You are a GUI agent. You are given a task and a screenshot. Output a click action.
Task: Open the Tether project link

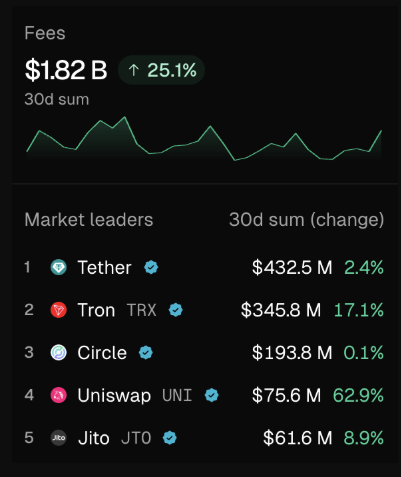(104, 267)
